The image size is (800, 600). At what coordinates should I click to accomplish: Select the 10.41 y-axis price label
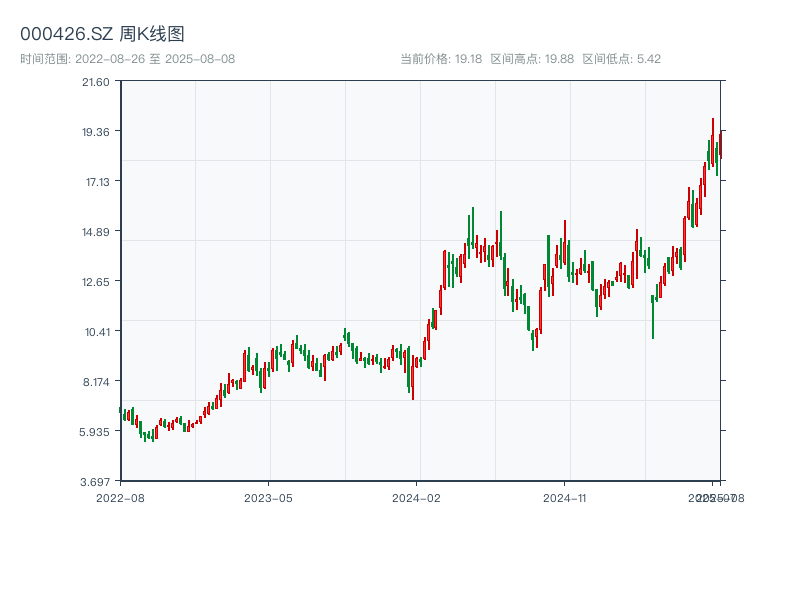[96, 332]
